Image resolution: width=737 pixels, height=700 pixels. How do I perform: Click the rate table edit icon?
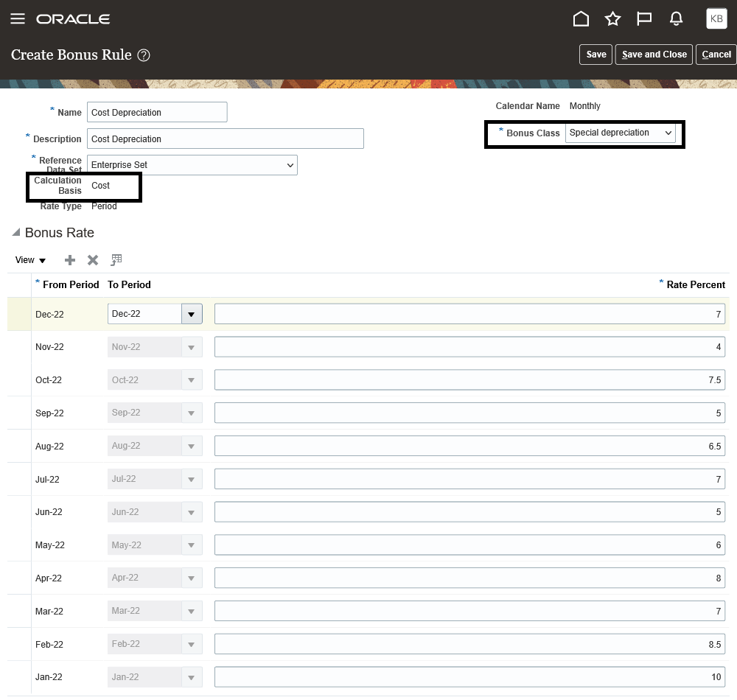(116, 260)
